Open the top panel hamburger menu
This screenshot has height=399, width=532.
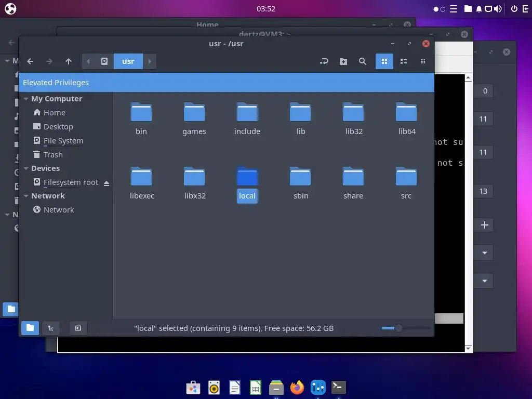click(x=454, y=9)
